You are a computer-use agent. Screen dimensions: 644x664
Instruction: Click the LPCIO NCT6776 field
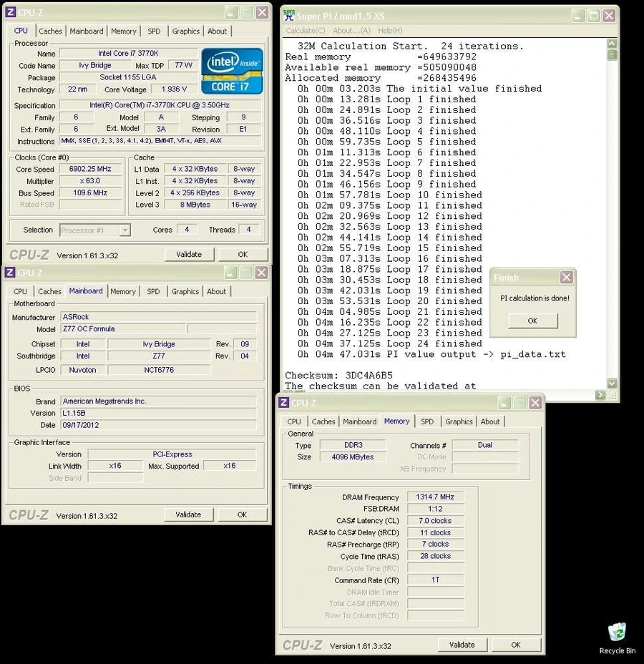[x=159, y=370]
